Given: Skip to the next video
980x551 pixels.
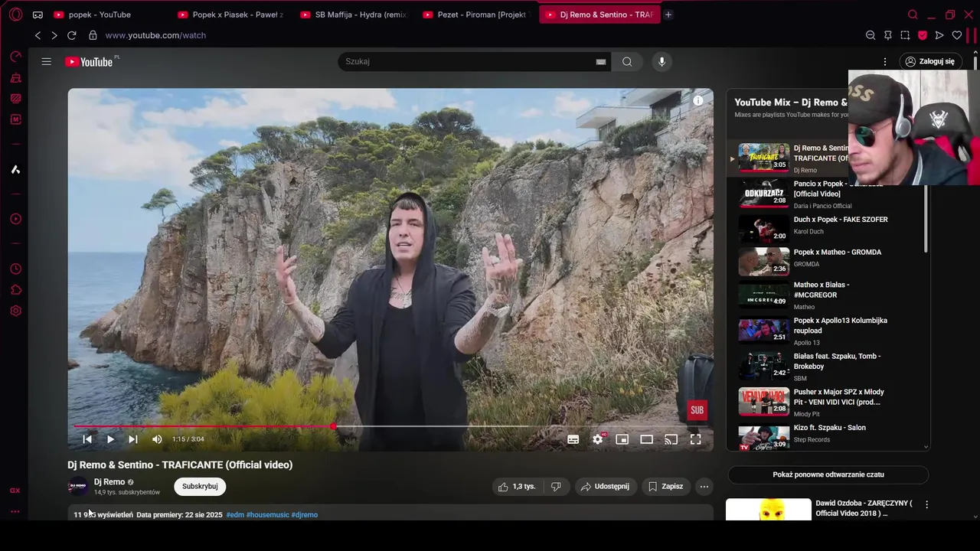Looking at the screenshot, I should (133, 439).
